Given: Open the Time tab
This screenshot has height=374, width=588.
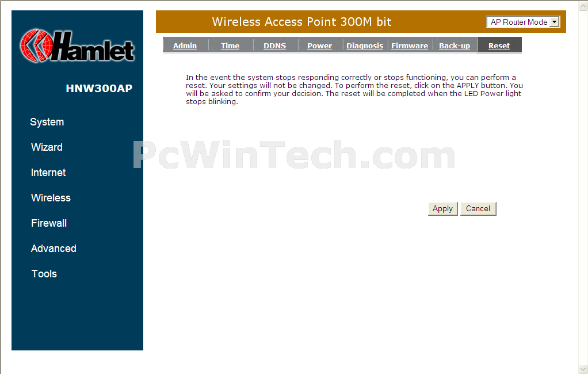Looking at the screenshot, I should click(x=230, y=46).
